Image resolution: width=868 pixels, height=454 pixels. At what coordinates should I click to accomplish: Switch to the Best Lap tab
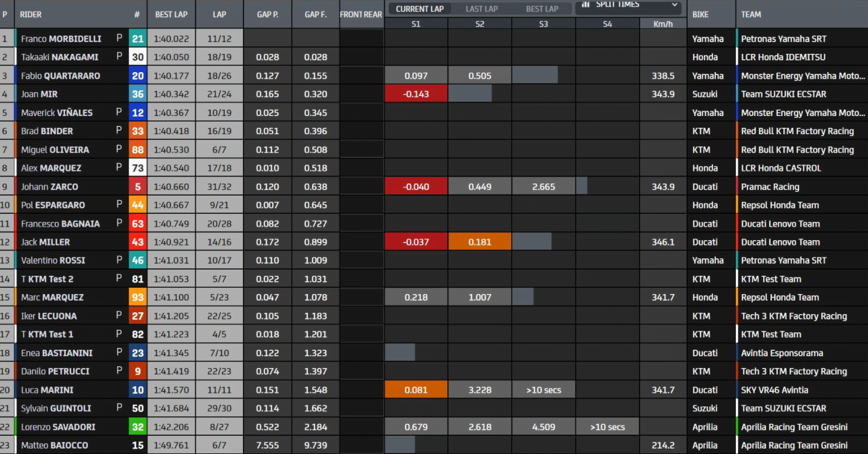tap(542, 9)
